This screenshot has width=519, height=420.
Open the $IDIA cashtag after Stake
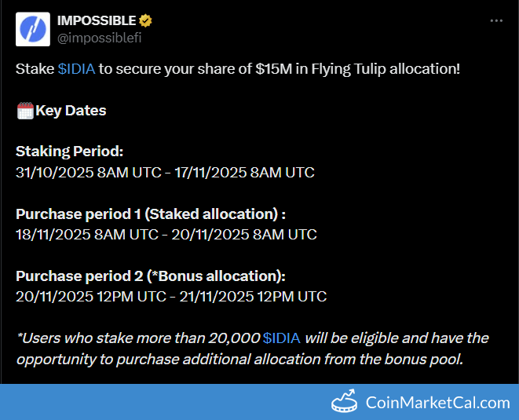coord(77,69)
